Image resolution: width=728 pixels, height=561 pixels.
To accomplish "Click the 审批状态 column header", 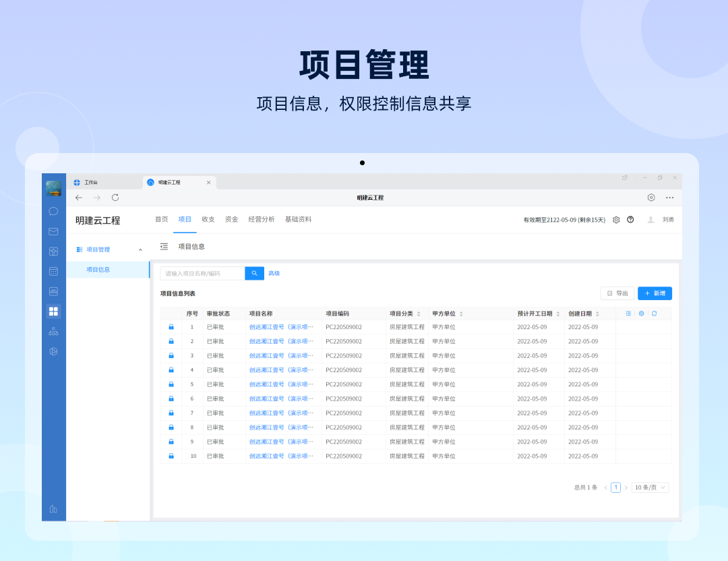I will [218, 314].
